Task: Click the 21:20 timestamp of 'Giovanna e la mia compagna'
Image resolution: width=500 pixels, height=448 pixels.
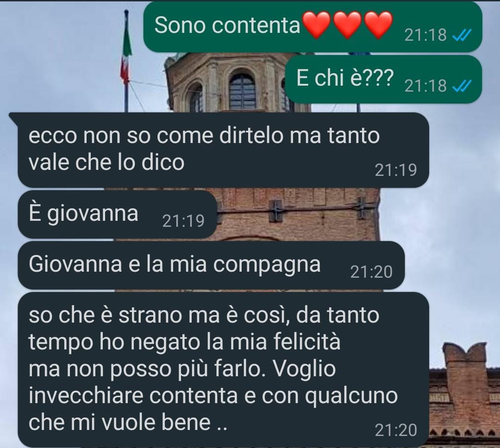Action: 371,272
